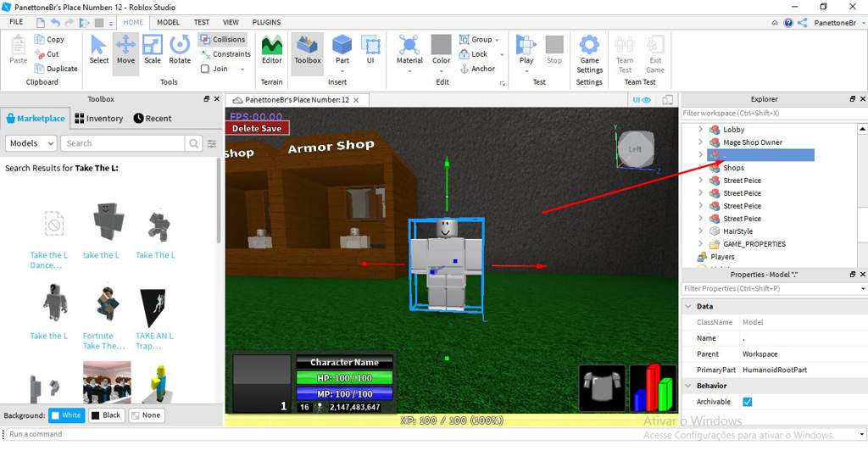The image size is (868, 462).
Task: Start Team Test
Action: click(x=625, y=54)
